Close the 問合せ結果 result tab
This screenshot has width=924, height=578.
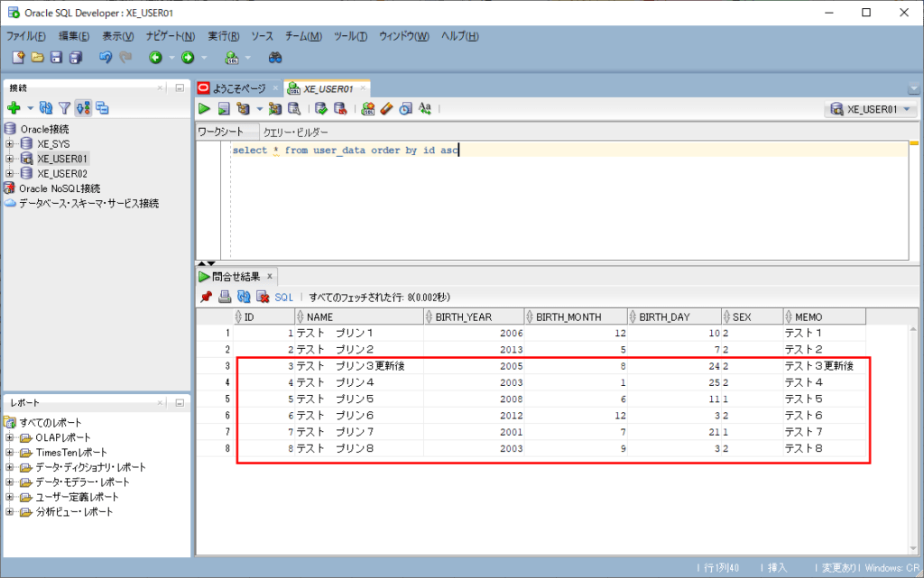(x=269, y=276)
